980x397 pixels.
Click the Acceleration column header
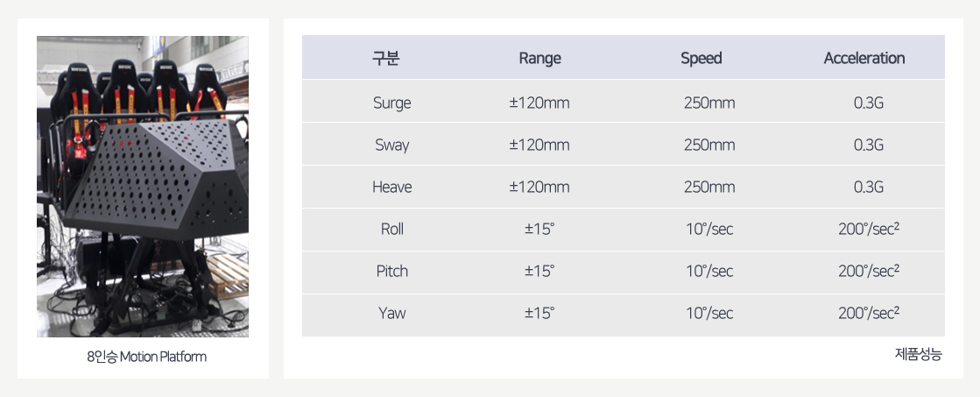click(864, 59)
